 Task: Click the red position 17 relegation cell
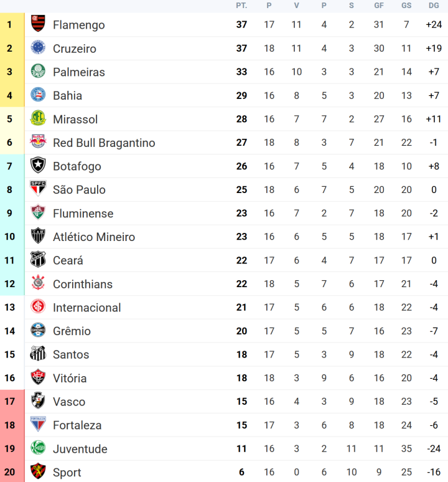click(x=9, y=402)
